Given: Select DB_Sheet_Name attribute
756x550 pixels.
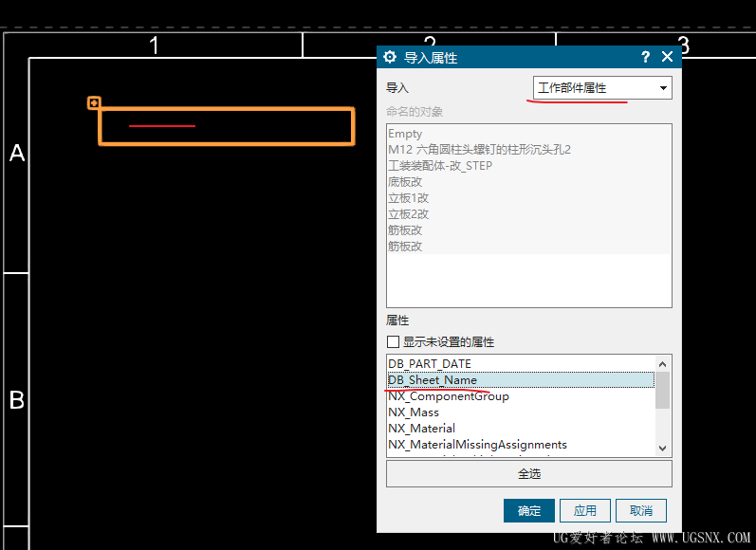Looking at the screenshot, I should (520, 380).
